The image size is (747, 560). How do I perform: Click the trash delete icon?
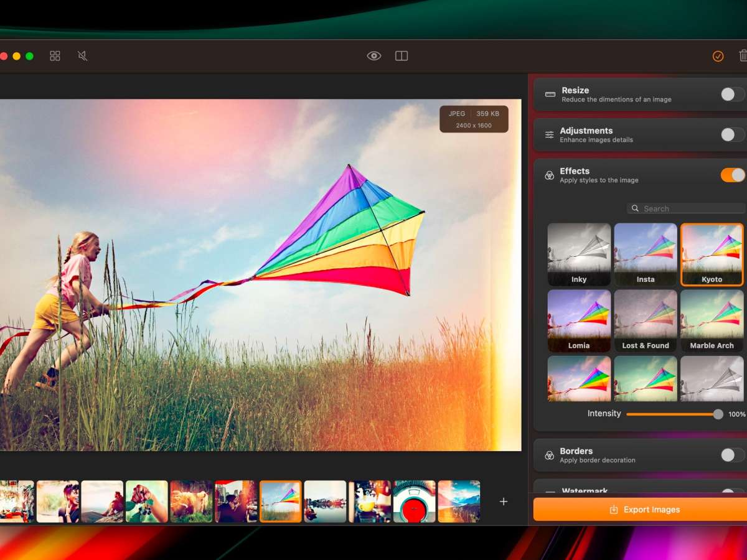point(743,56)
